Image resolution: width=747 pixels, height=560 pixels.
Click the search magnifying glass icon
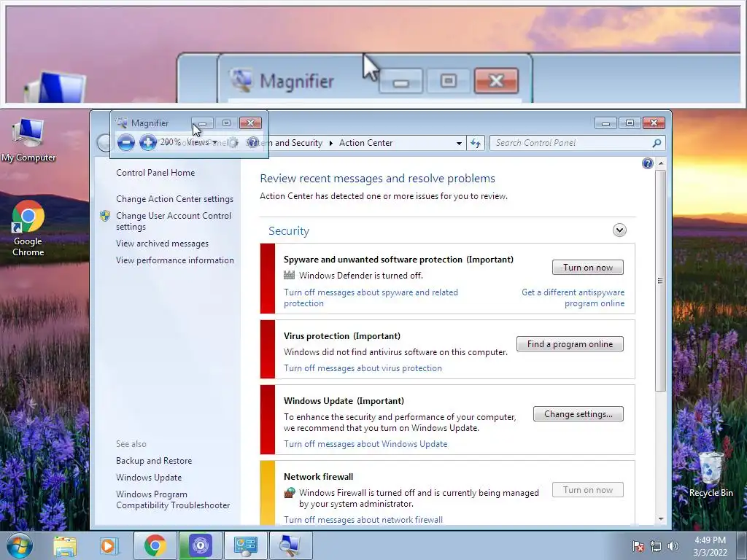click(657, 143)
